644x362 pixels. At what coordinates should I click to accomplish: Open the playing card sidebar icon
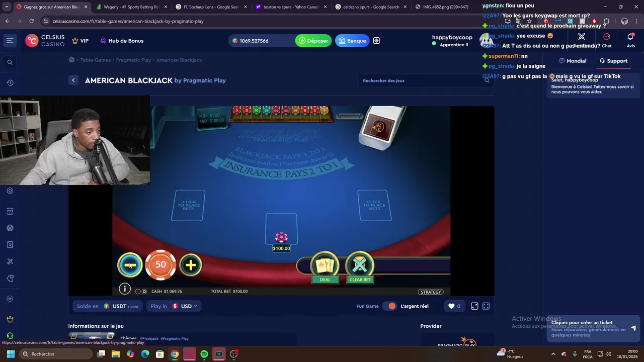[x=10, y=245]
